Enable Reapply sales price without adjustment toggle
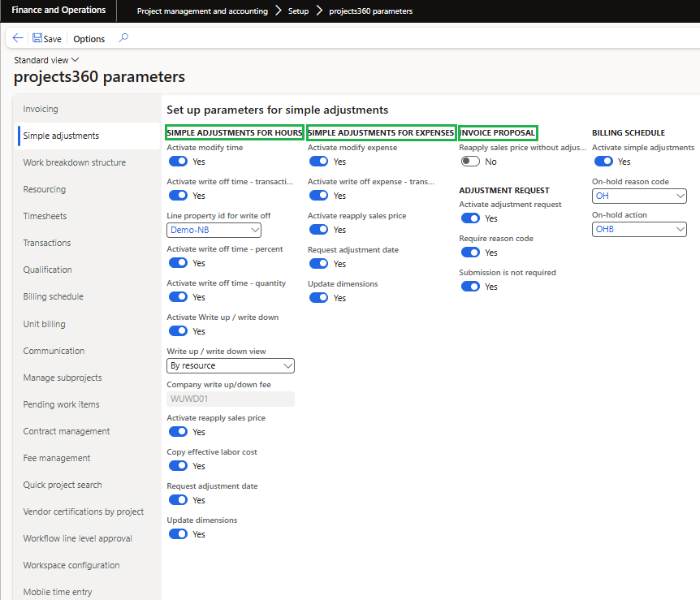This screenshot has height=600, width=700. (x=470, y=162)
